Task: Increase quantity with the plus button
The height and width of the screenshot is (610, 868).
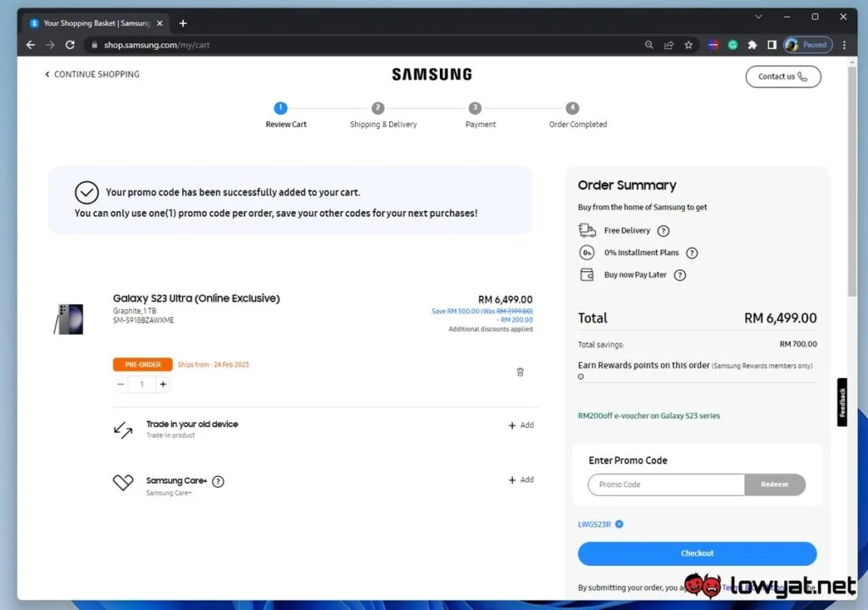Action: tap(163, 384)
